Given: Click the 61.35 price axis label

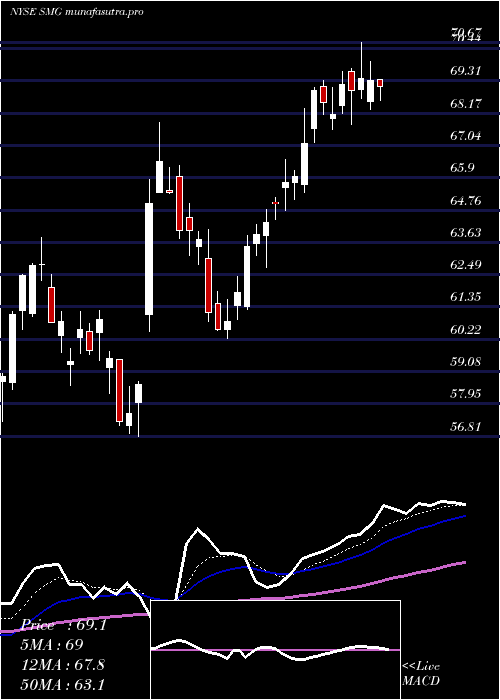Looking at the screenshot, I should (x=466, y=297).
